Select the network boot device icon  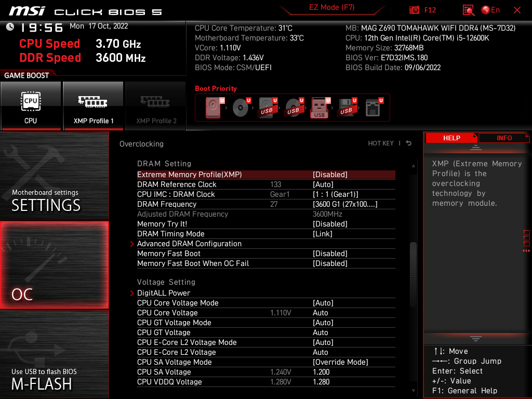373,108
